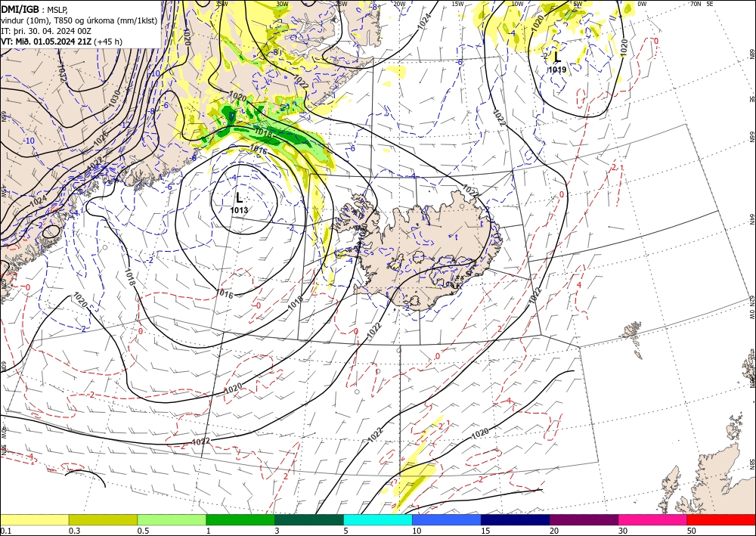Select the red 50+ legend swatch

721,519
